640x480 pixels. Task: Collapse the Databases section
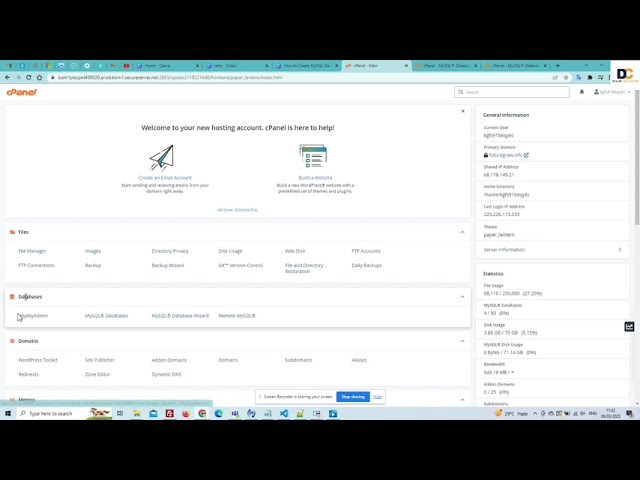tap(462, 297)
